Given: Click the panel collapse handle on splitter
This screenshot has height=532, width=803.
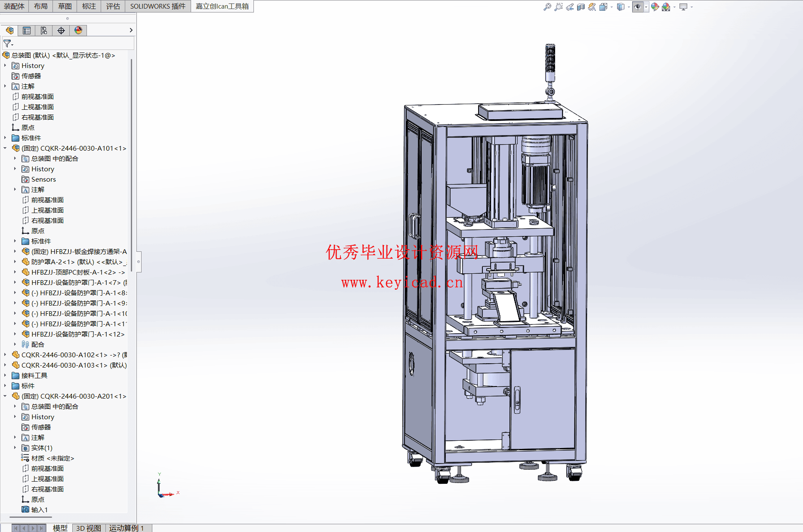Looking at the screenshot, I should tap(139, 262).
